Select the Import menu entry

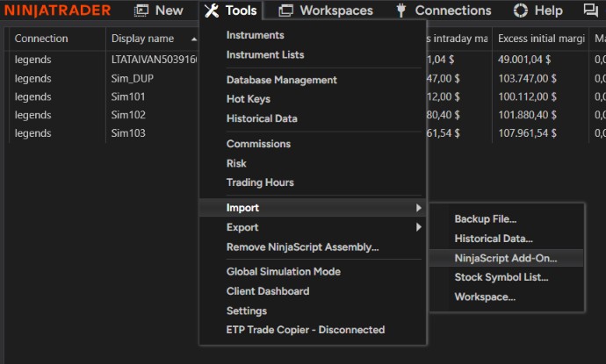313,208
